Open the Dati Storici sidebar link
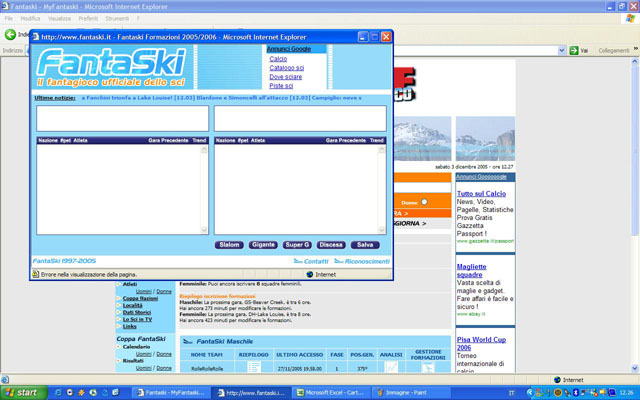640x400 pixels. (137, 312)
